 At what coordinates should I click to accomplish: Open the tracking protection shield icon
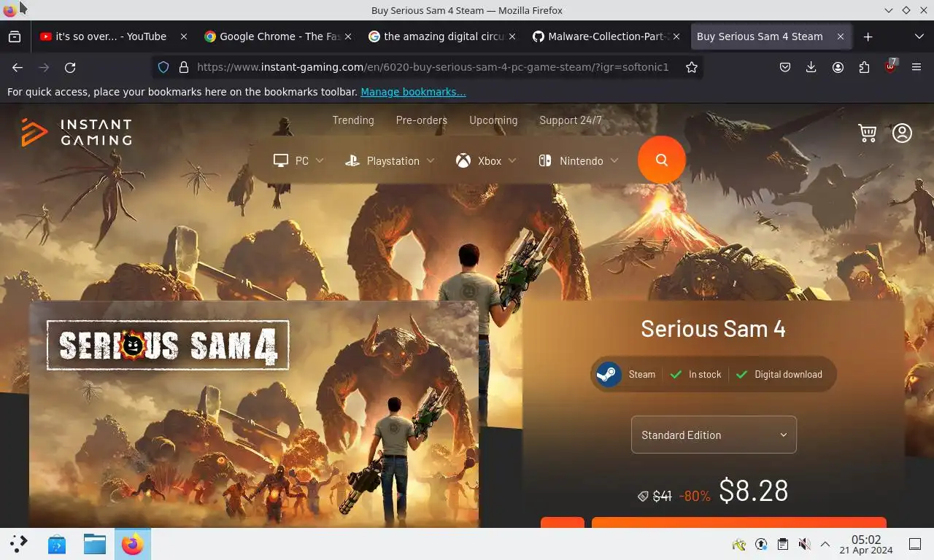tap(163, 67)
